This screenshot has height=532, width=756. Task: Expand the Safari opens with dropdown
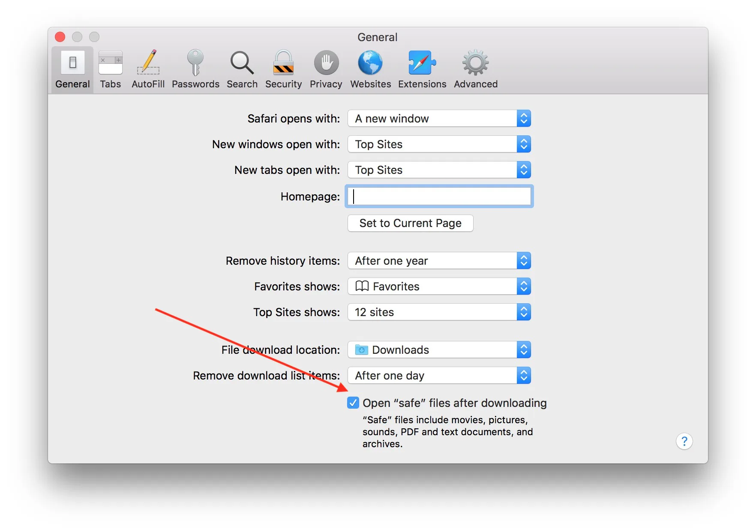click(439, 119)
